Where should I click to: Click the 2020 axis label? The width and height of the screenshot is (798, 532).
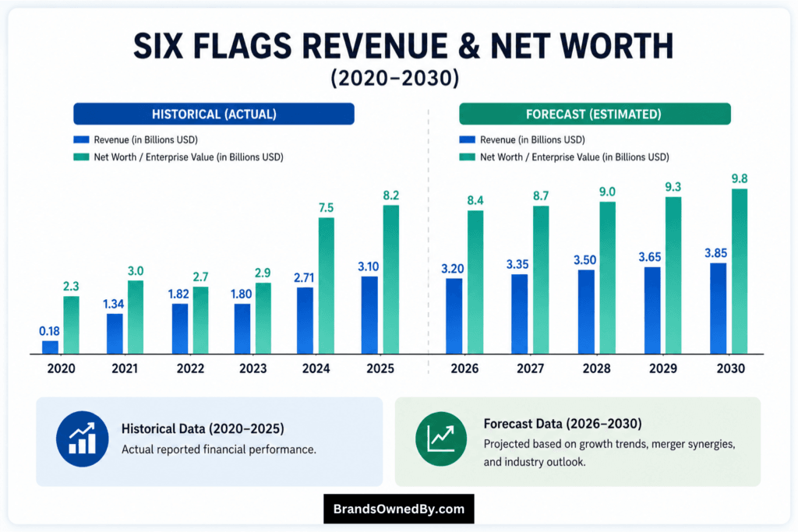pos(61,368)
